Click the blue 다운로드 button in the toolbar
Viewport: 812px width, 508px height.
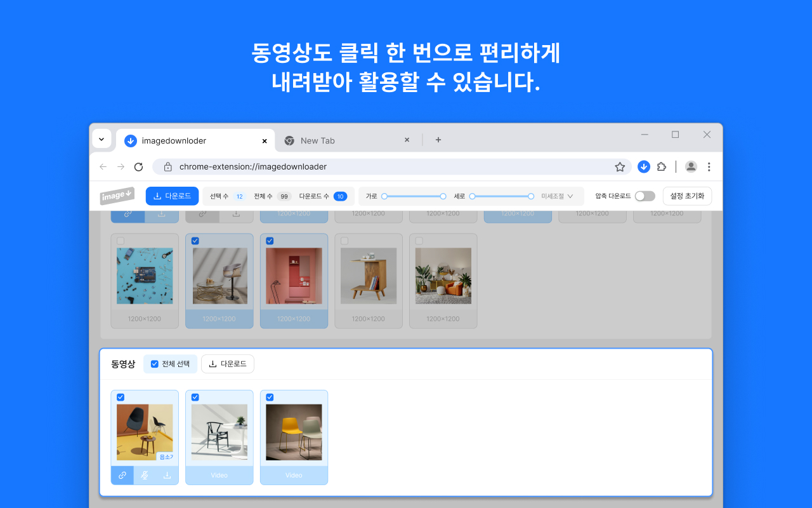point(172,196)
